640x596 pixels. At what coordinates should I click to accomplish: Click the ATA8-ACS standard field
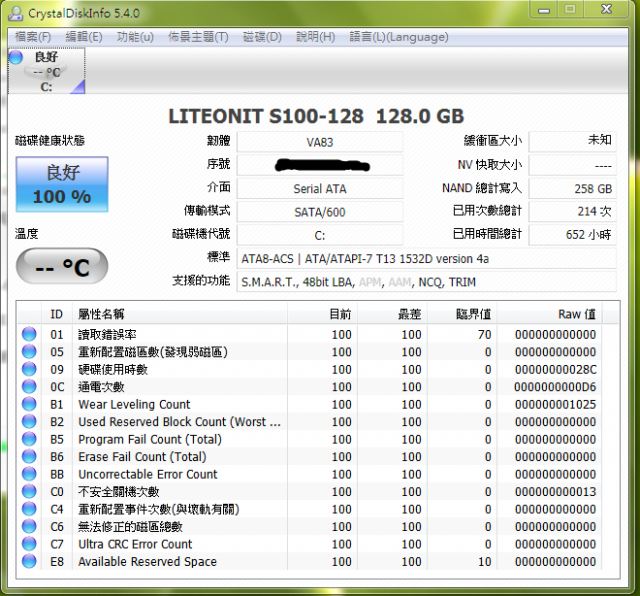427,259
